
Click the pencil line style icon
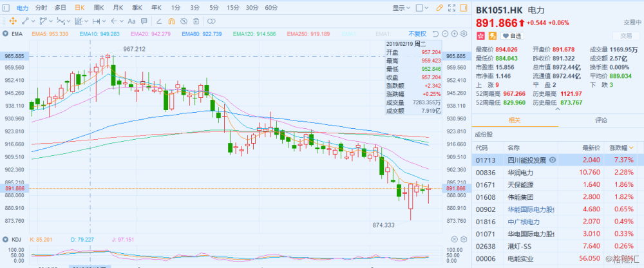click(x=159, y=21)
